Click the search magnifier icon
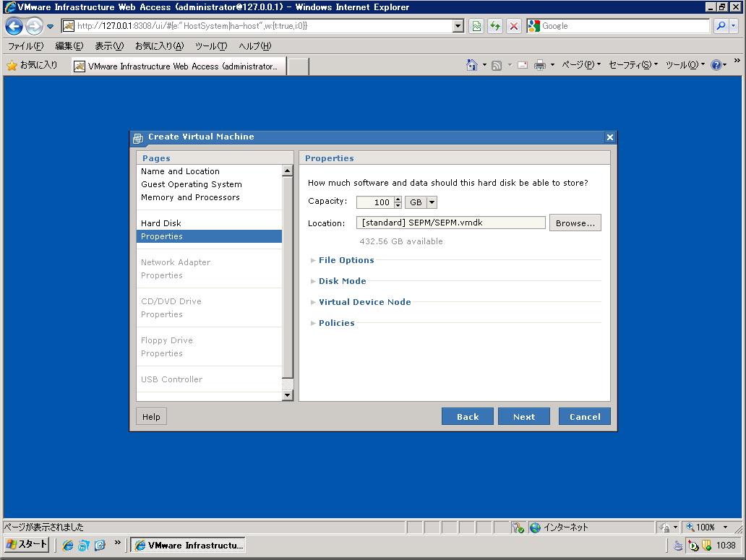 click(721, 26)
